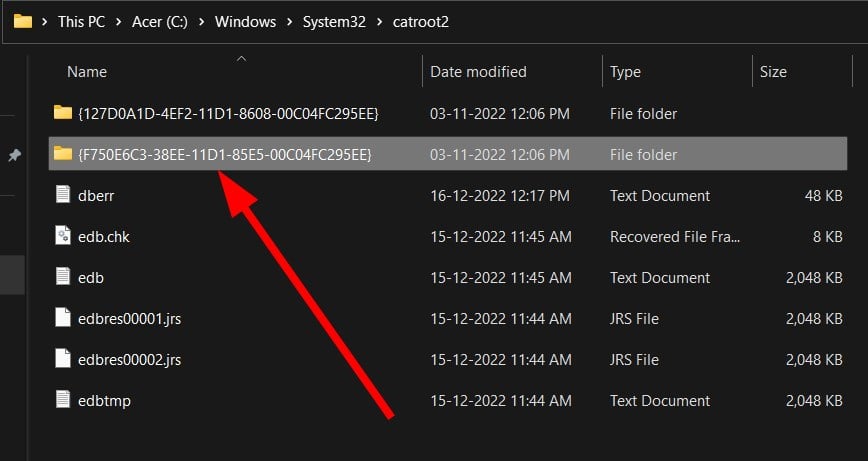Sort files by Date modified column
The height and width of the screenshot is (461, 868).
(478, 72)
